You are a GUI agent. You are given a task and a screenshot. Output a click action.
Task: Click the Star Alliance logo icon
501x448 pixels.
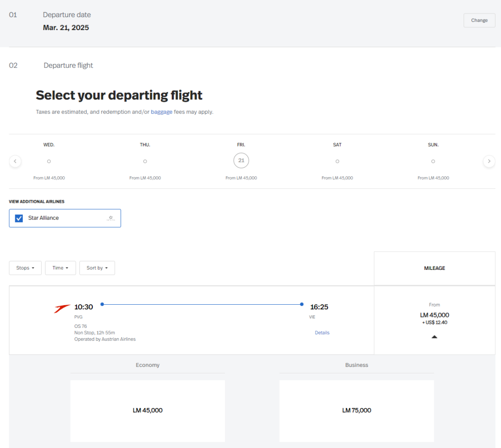coord(110,218)
